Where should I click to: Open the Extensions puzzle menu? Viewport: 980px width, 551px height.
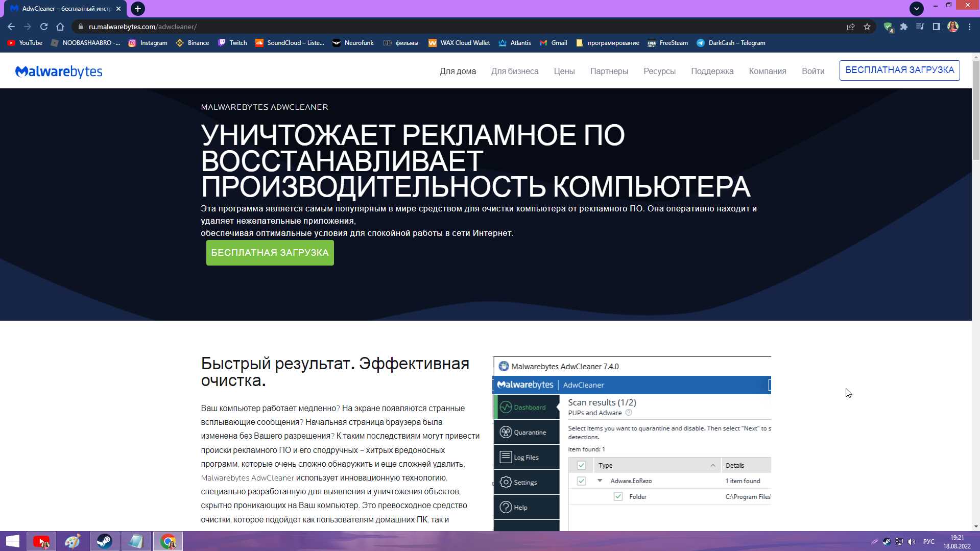coord(904,27)
